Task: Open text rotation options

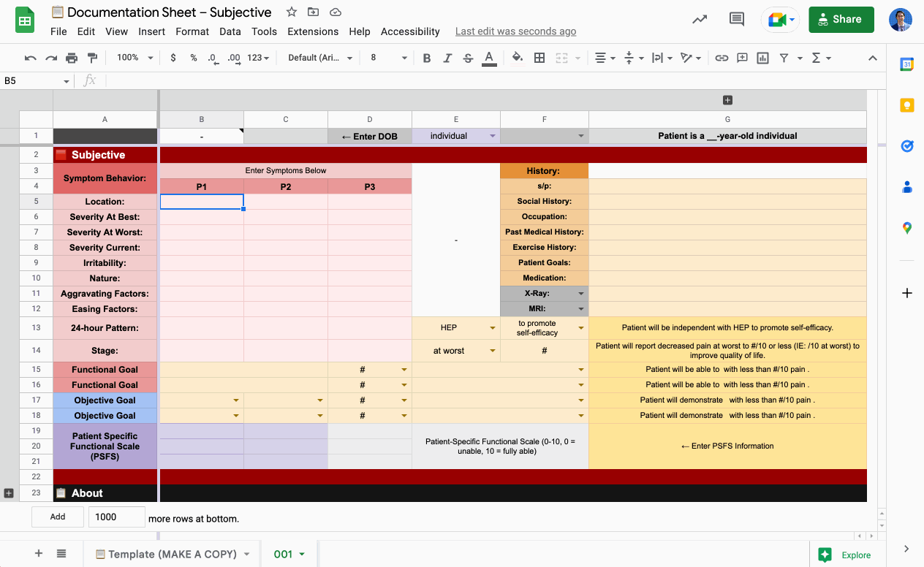Action: pyautogui.click(x=690, y=58)
